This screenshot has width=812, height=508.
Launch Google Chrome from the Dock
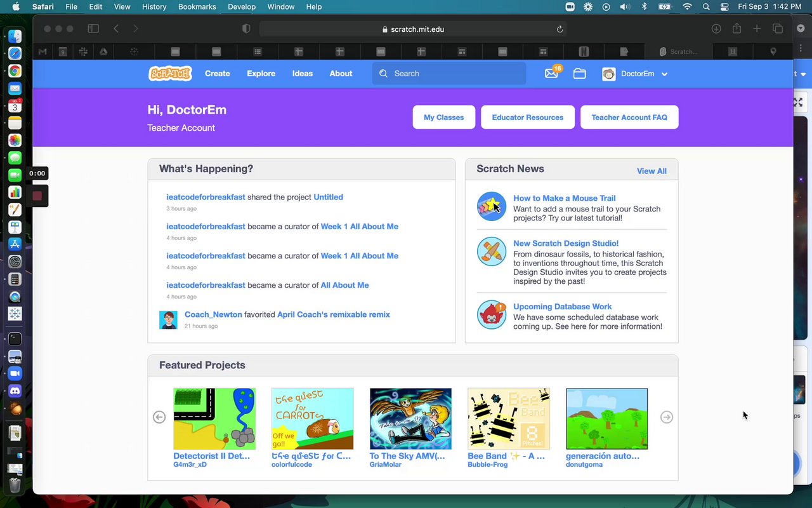pyautogui.click(x=15, y=71)
